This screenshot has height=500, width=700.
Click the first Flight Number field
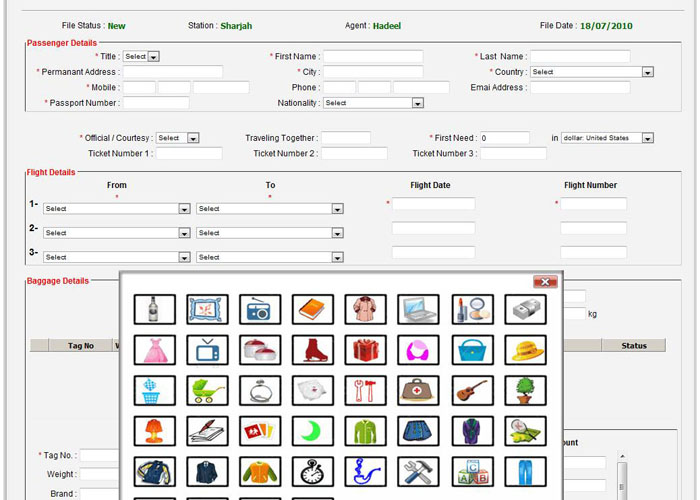[x=593, y=204]
